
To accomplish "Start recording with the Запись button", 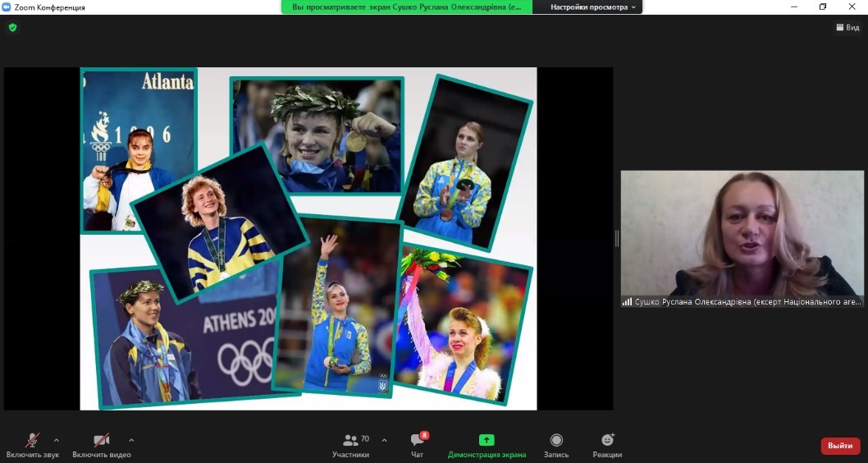I will click(556, 444).
